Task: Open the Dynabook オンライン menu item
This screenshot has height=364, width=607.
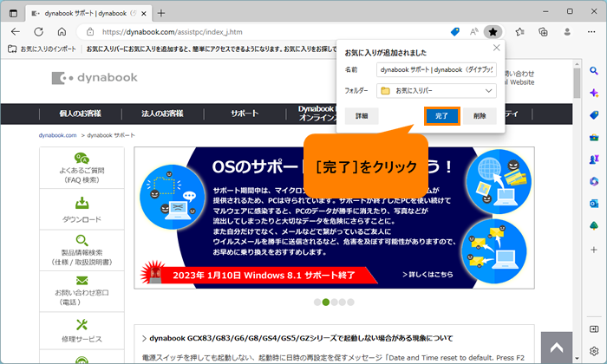Action: [317, 114]
